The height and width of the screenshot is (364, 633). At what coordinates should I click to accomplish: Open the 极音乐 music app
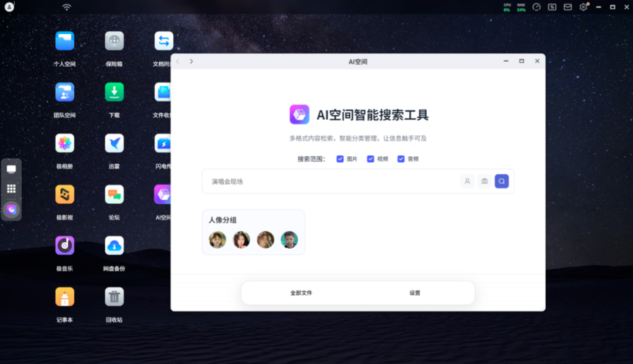coord(65,246)
